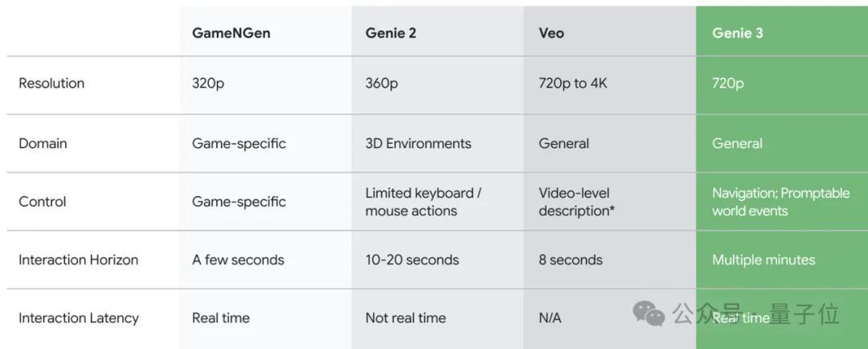
Task: Click the Interaction Horizon row label
Action: coord(79,260)
